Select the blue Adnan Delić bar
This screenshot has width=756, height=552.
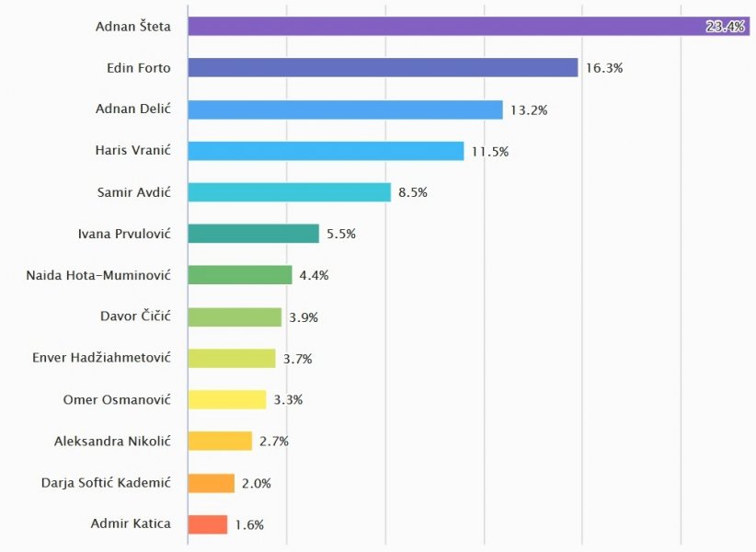point(345,109)
